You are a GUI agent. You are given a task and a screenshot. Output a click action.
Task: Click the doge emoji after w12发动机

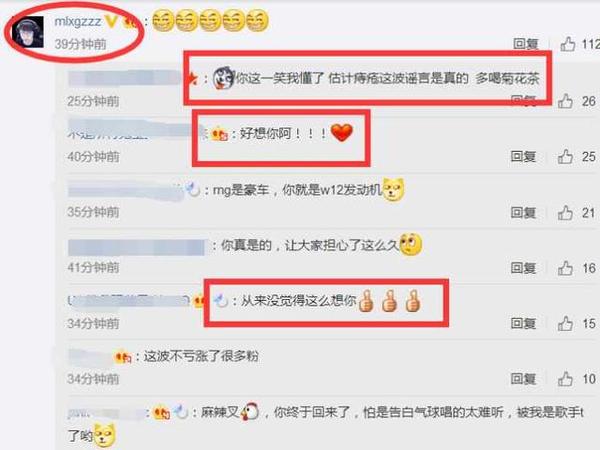click(393, 190)
